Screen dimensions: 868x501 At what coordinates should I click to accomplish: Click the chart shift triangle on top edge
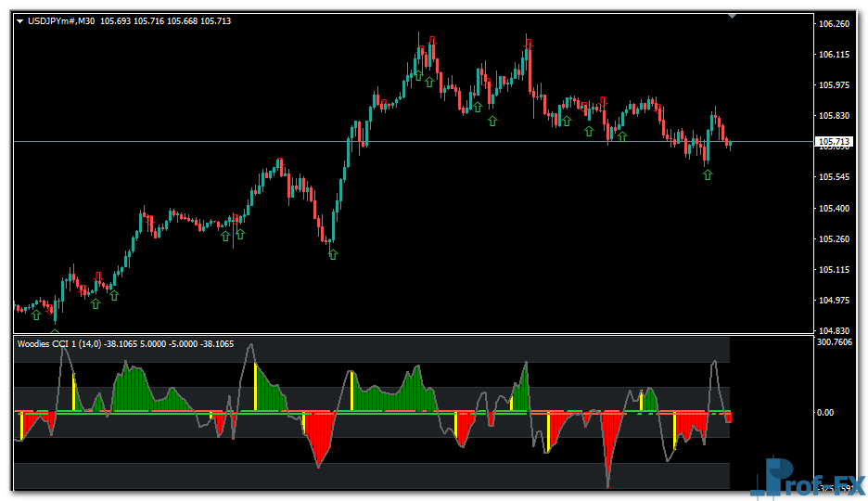coord(733,16)
